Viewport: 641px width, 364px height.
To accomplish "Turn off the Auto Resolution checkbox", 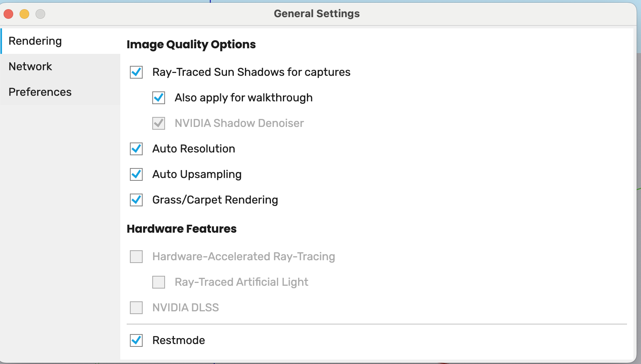I will coord(136,149).
